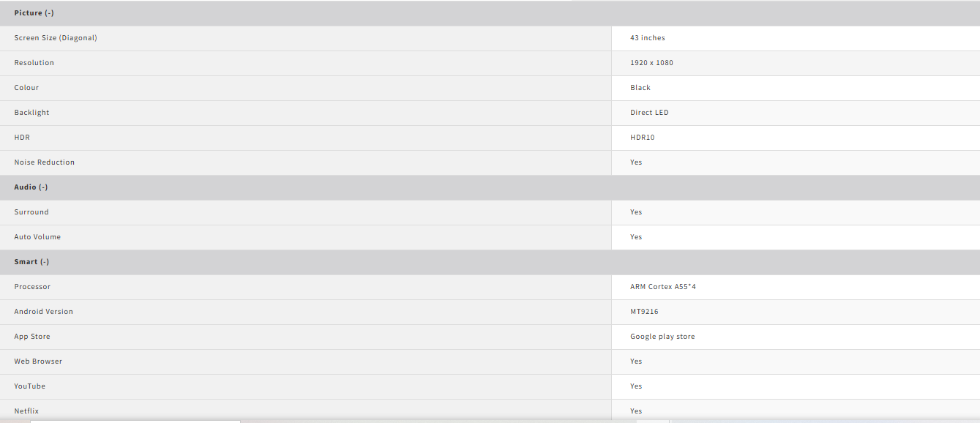This screenshot has width=980, height=423.
Task: Click the Auto Volume row label
Action: click(x=37, y=237)
